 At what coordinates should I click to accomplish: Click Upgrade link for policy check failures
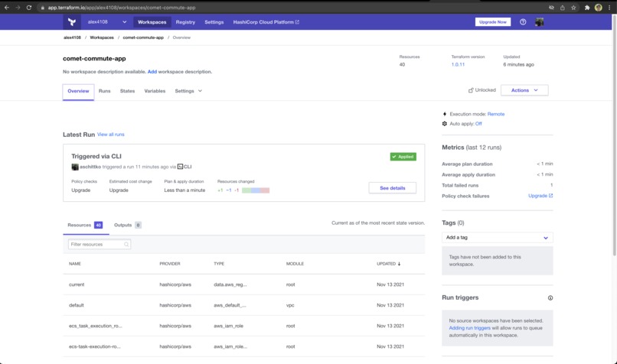pyautogui.click(x=540, y=196)
